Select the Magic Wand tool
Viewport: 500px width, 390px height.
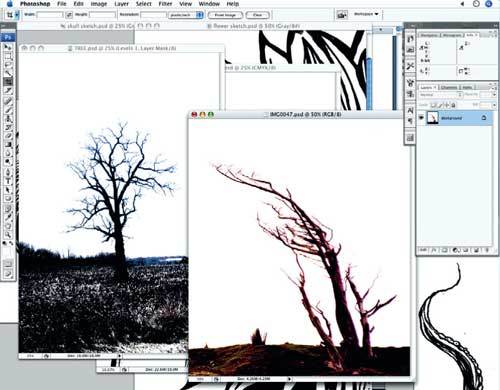pyautogui.click(x=8, y=73)
